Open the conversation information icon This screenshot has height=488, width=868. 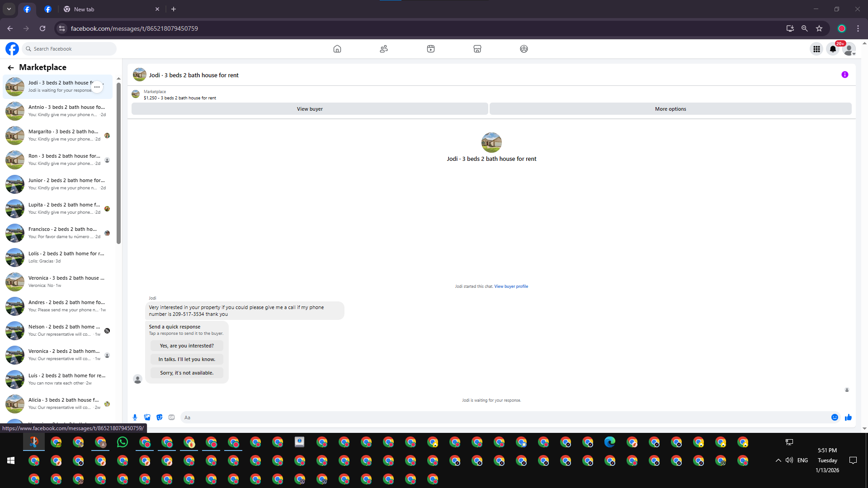click(x=844, y=75)
